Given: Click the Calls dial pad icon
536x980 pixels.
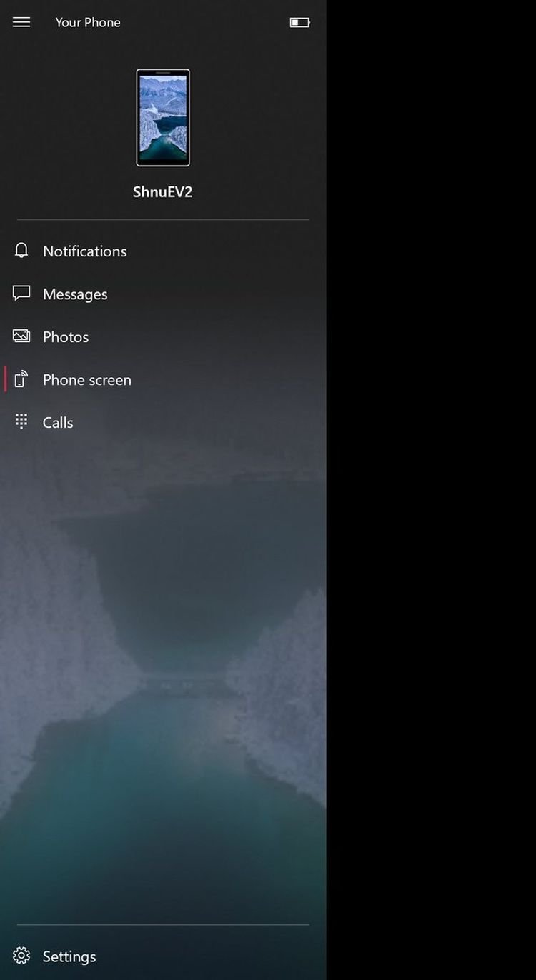Looking at the screenshot, I should [21, 421].
